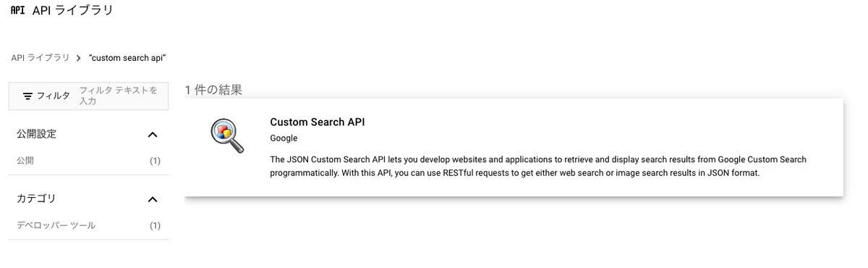
Task: Select the Custom Search API description text
Action: tap(538, 166)
